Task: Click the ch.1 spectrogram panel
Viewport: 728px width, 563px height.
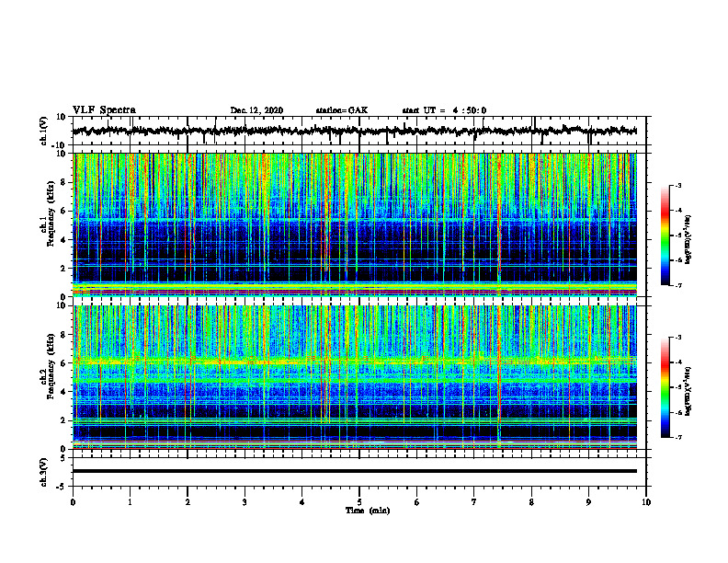Action: (x=354, y=224)
